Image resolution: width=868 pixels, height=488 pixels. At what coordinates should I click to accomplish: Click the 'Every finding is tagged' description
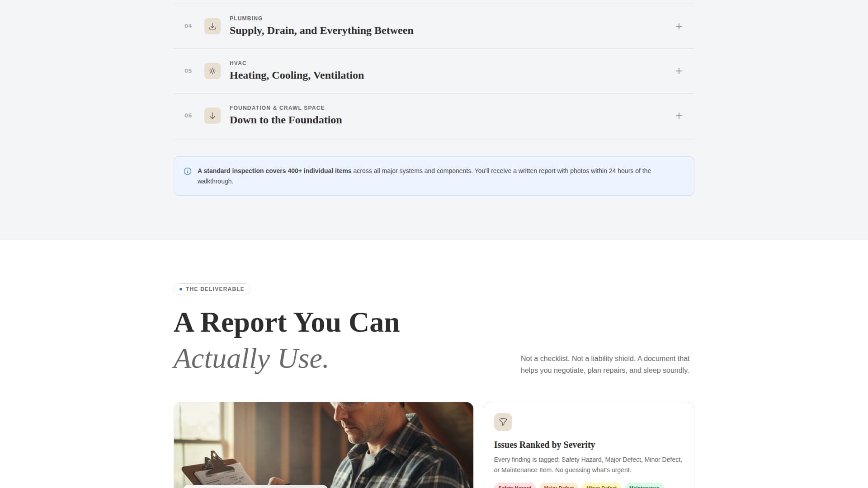588,465
